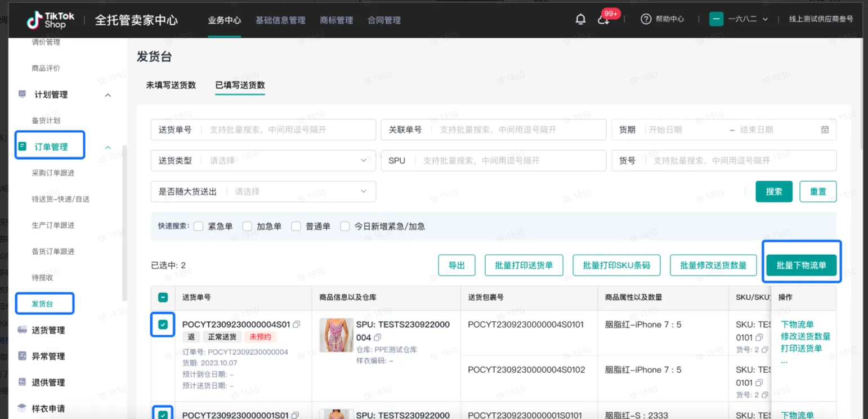Click the 样衣申请 sidebar icon
Viewport: 868px width, 419px height.
22,408
